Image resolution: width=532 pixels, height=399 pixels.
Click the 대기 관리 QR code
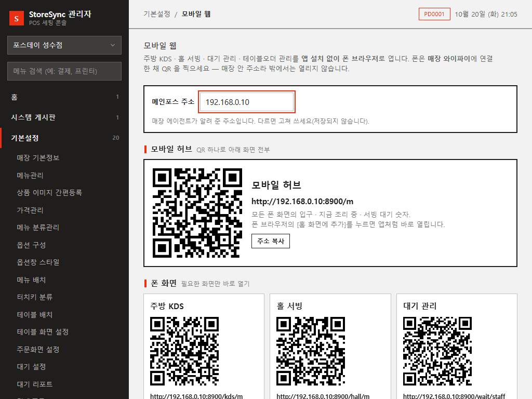437,351
